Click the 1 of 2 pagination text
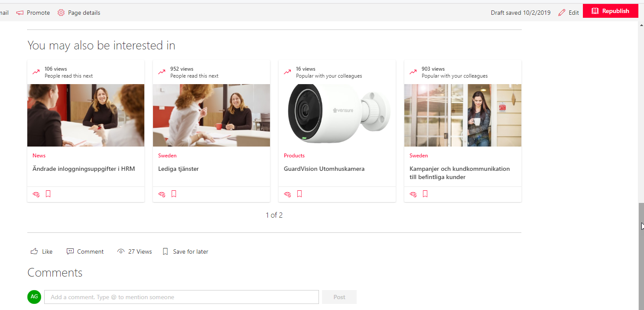 tap(274, 215)
